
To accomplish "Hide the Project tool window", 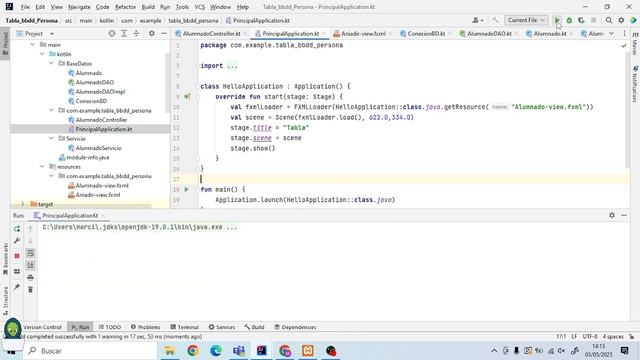I will [164, 33].
